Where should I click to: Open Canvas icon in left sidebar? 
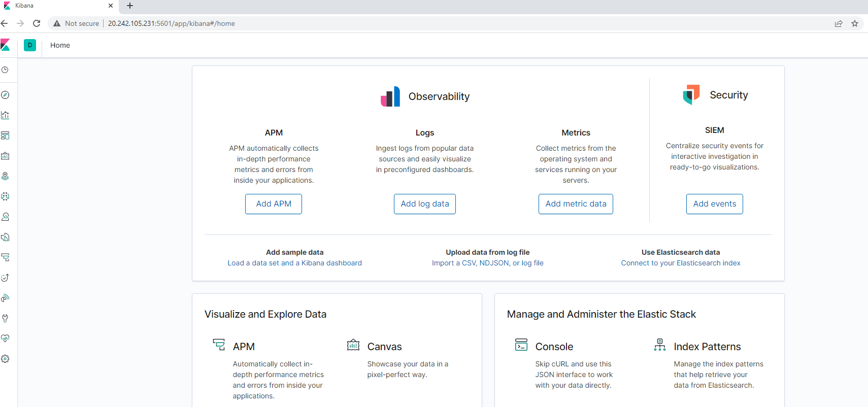click(5, 156)
